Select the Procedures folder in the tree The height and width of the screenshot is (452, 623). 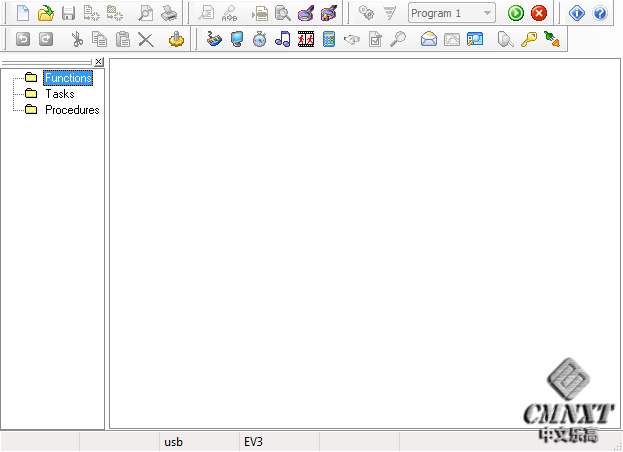[72, 110]
